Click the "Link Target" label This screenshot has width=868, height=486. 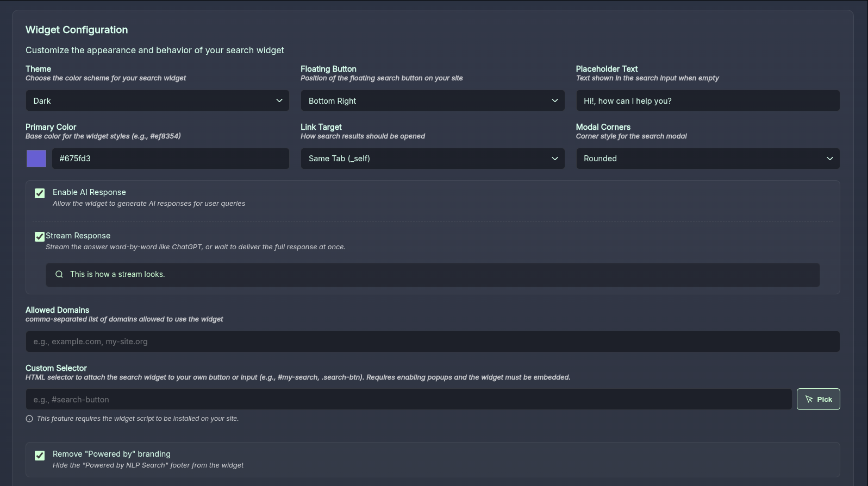click(x=321, y=127)
